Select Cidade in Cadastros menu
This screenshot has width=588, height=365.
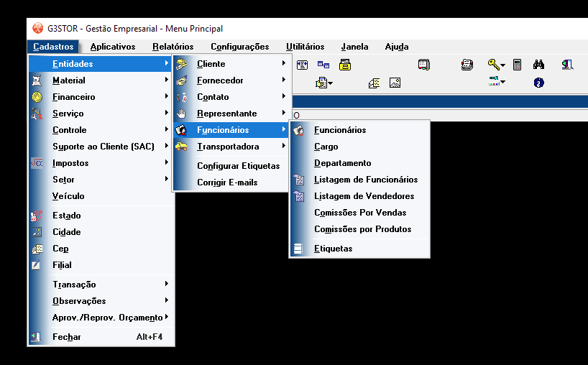67,232
